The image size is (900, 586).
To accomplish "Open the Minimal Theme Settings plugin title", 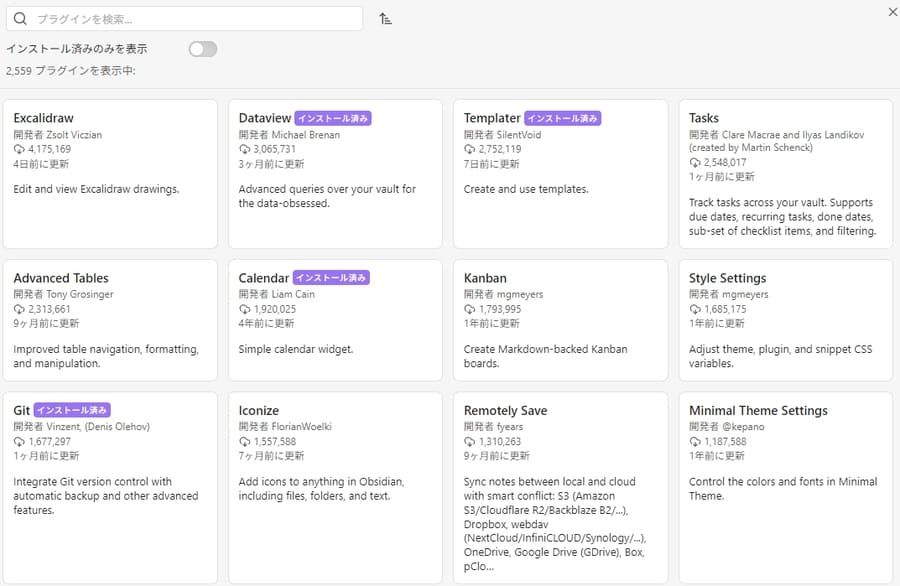I will [x=758, y=410].
